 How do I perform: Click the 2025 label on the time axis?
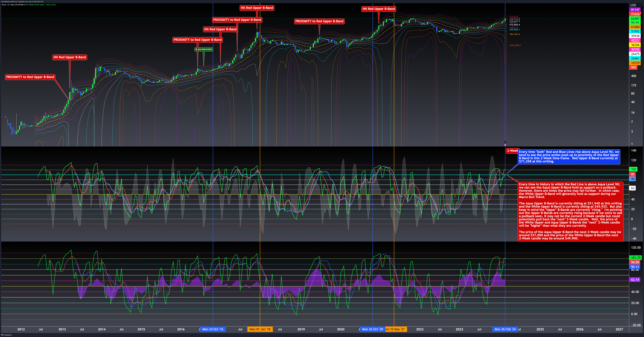(x=540, y=329)
